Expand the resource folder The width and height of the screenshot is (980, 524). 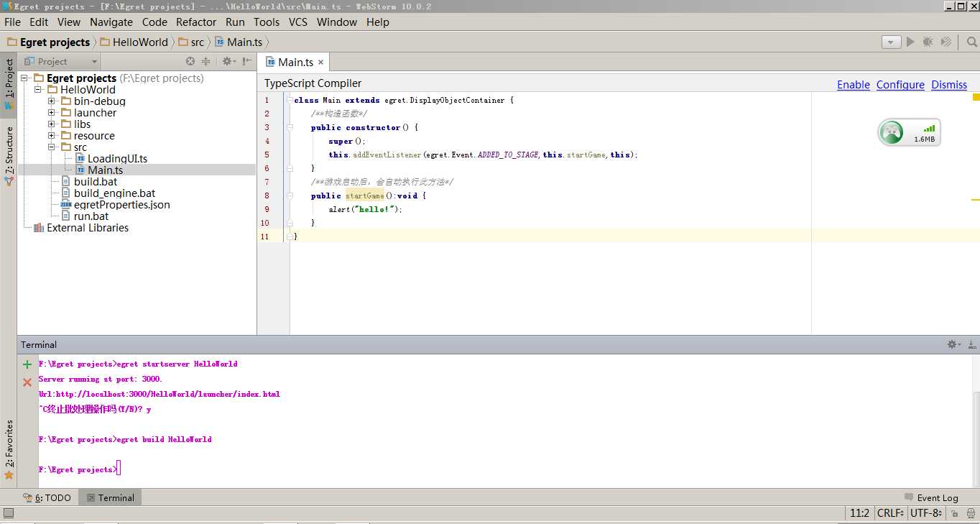click(x=52, y=136)
